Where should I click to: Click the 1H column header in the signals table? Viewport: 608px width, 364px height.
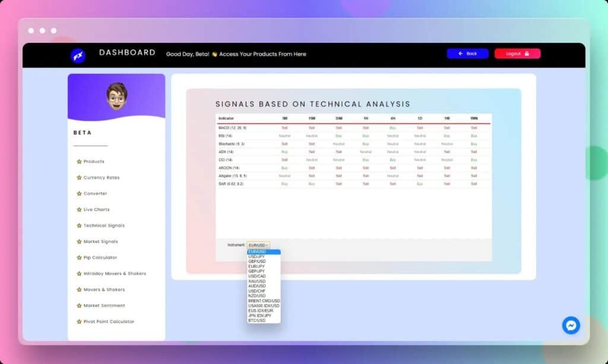366,118
